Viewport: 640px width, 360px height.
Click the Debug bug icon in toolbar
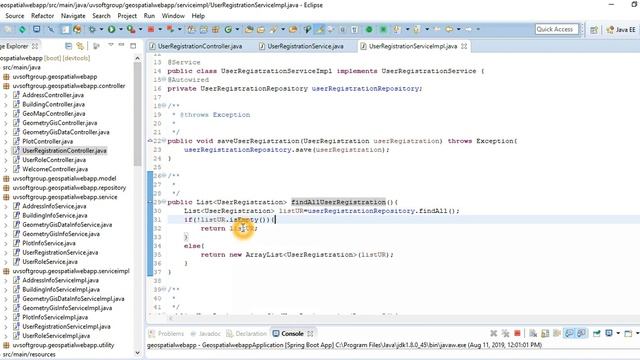(92, 29)
